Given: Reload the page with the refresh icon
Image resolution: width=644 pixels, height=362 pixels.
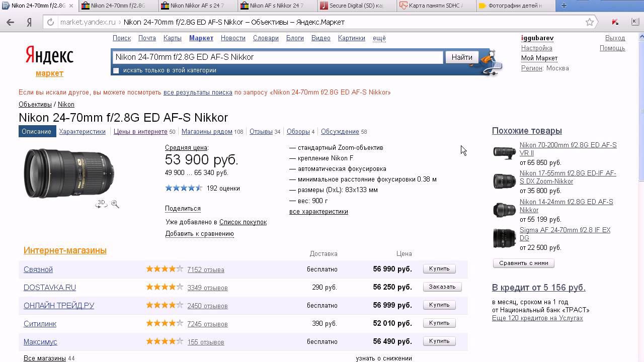Looking at the screenshot, I should pyautogui.click(x=50, y=22).
